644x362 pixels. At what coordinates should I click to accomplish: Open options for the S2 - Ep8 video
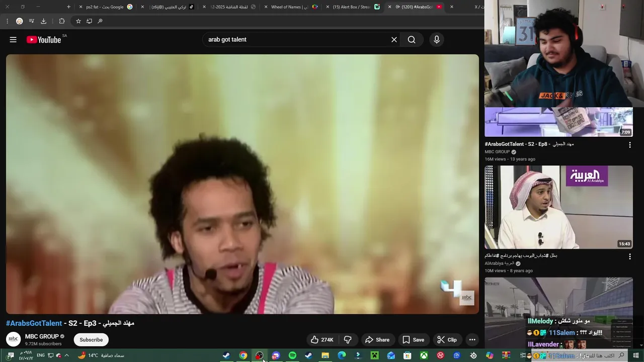[x=629, y=145]
